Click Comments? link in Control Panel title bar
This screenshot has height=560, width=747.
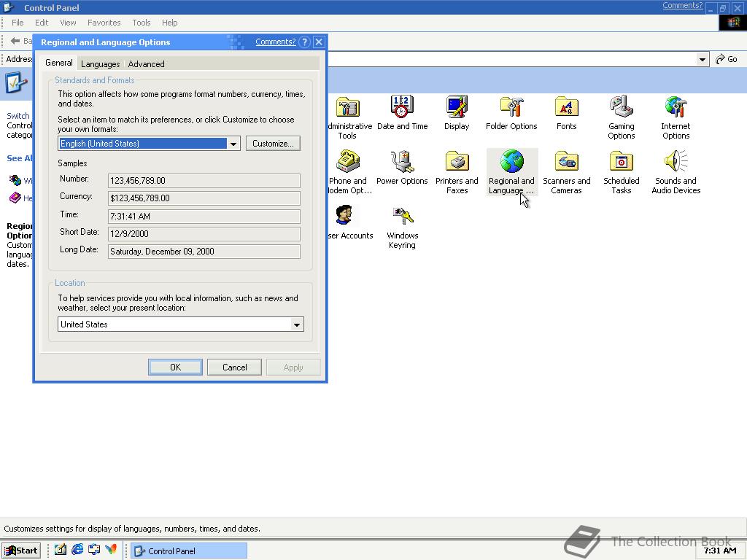tap(682, 5)
